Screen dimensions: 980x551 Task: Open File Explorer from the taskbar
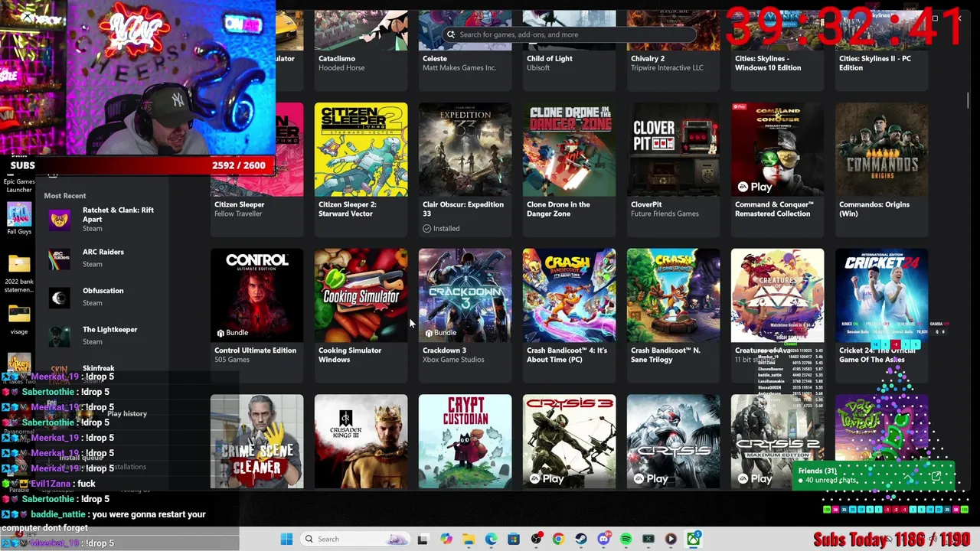[469, 539]
